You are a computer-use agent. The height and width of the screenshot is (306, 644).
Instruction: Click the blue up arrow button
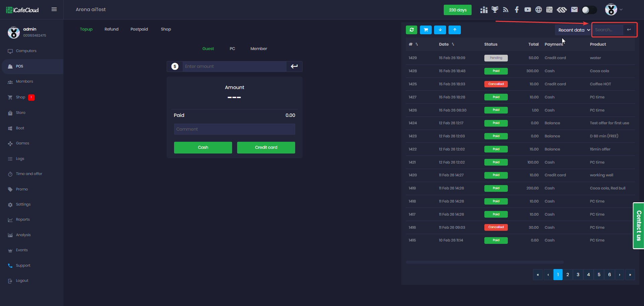click(x=454, y=30)
